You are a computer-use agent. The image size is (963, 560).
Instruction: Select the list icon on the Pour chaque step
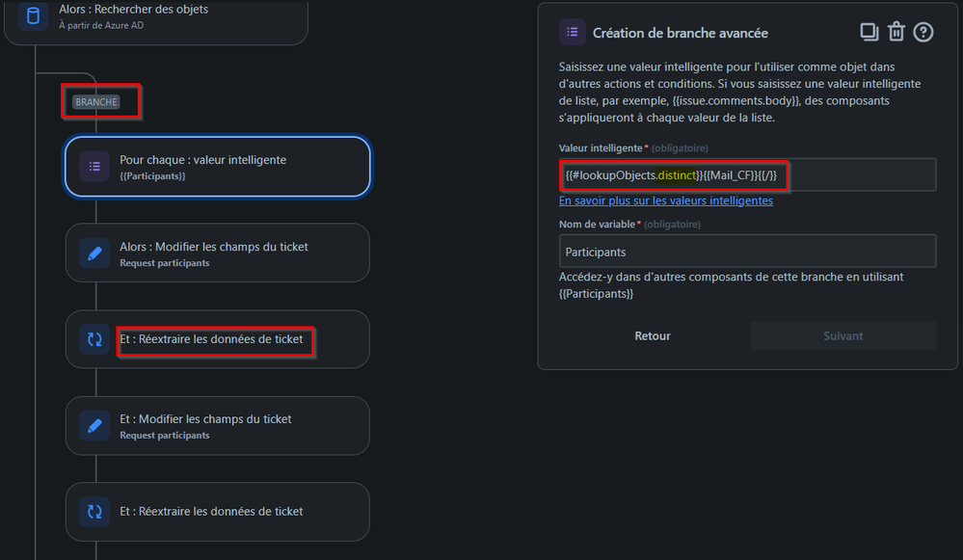[x=94, y=166]
